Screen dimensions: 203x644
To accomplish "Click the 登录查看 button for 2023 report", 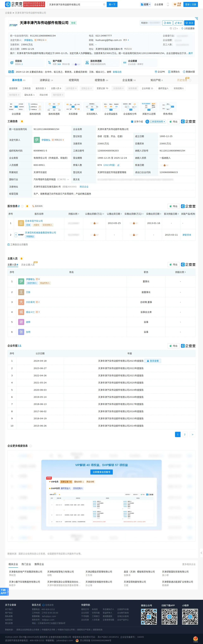I will pos(153,361).
